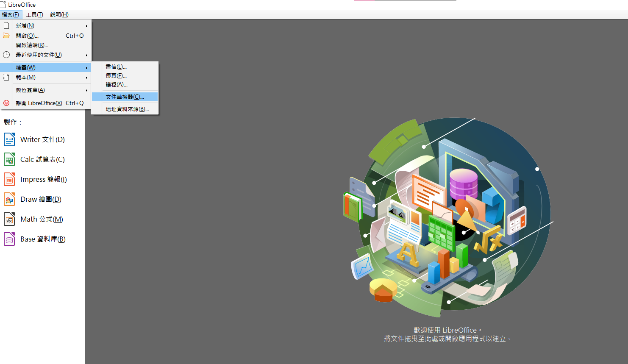Click the LibreOffice artwork illustration
This screenshot has height=364, width=628.
click(x=447, y=217)
